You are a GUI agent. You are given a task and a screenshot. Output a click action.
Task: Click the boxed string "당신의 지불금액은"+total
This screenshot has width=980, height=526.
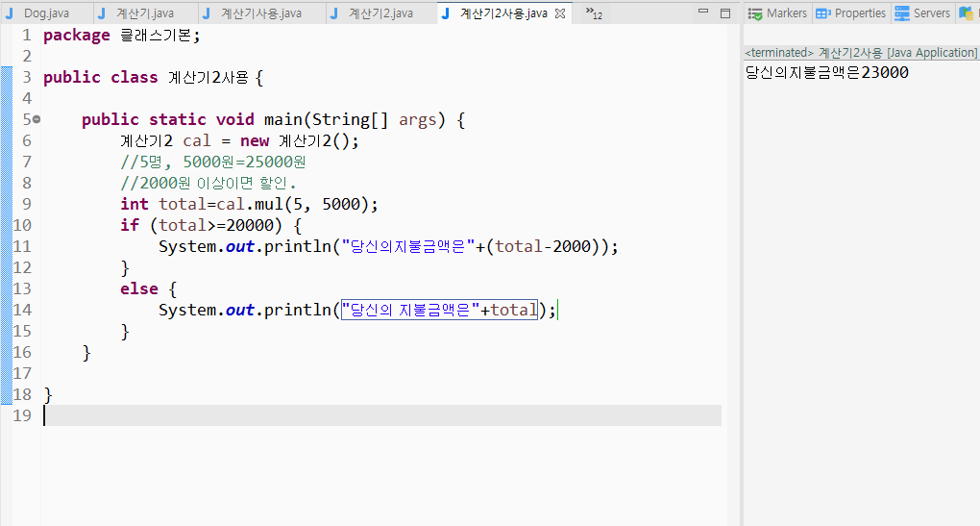click(x=439, y=310)
